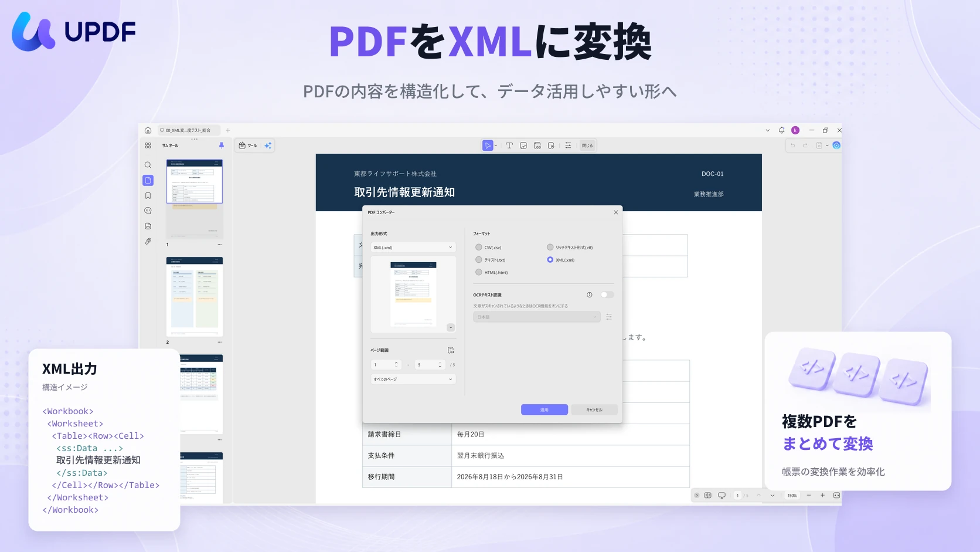Go to previous page chevron in bottom bar
This screenshot has height=552, width=980.
click(x=758, y=496)
